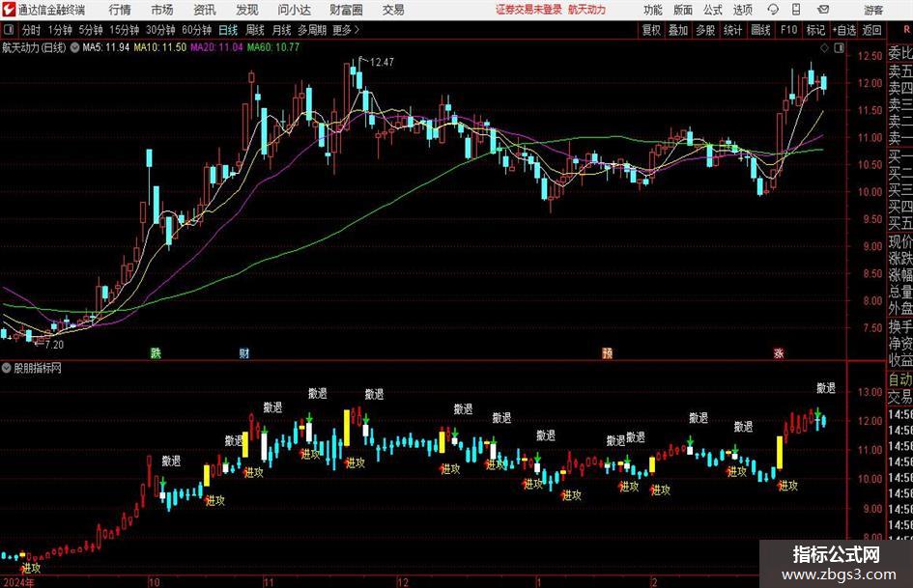Expand the 更多 periods dropdown
The height and width of the screenshot is (588, 913).
[x=346, y=30]
